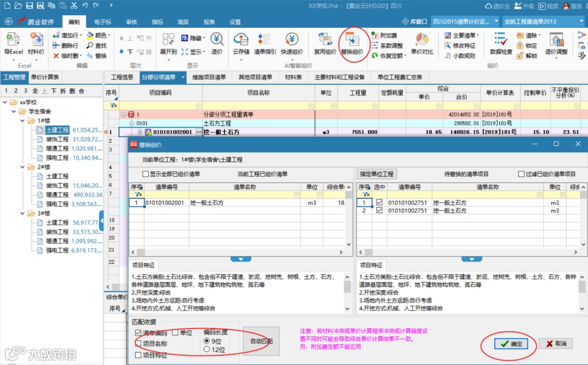Uncheck the 选中 box in row 2
This screenshot has height=365, width=588.
379,210
